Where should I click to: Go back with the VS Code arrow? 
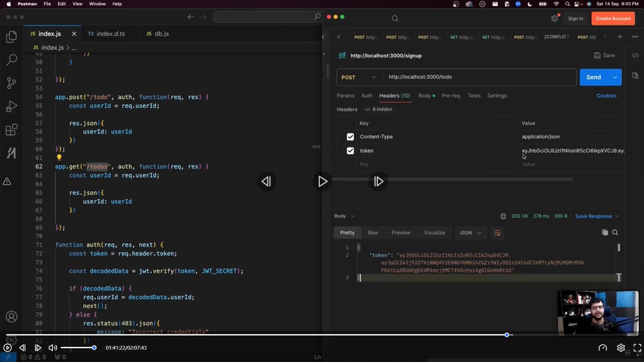tap(191, 17)
